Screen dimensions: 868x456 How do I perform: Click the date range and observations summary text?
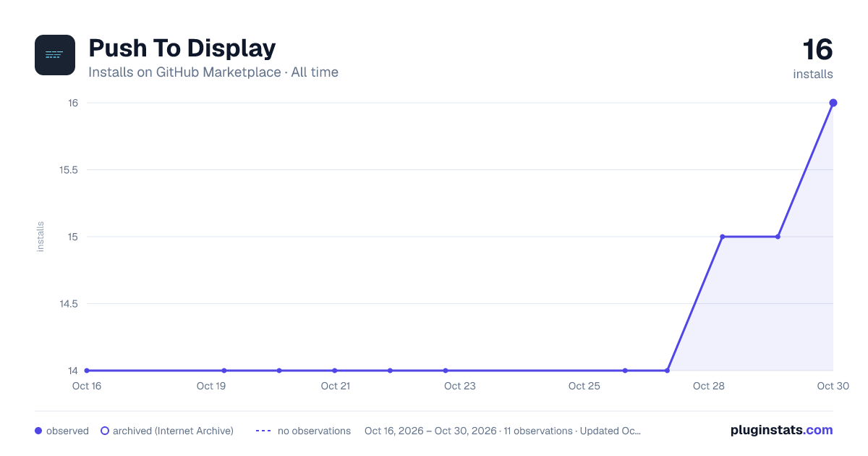click(503, 431)
